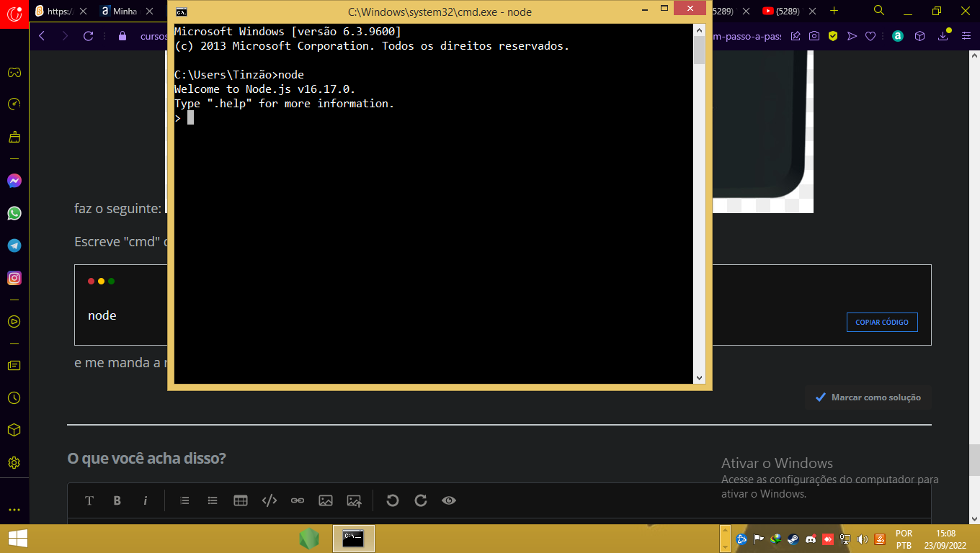Open the Player icon in the sidebar
980x553 pixels.
(x=14, y=322)
